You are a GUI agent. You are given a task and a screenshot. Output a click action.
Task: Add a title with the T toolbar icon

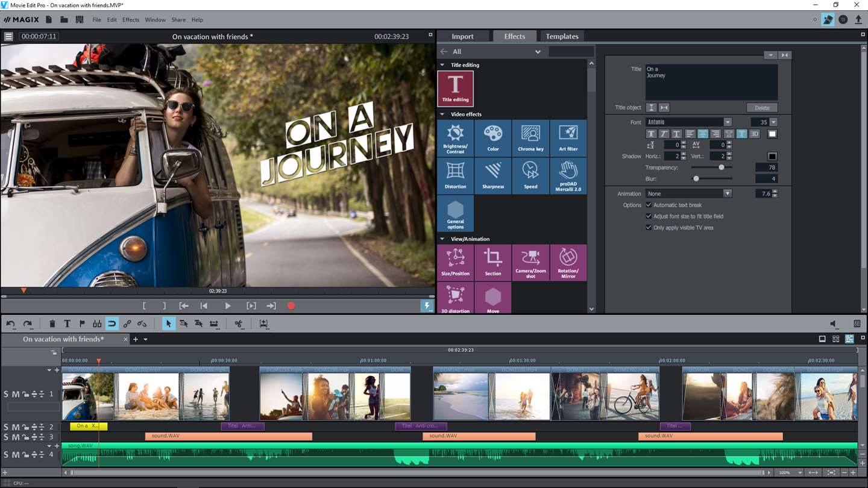pos(68,324)
